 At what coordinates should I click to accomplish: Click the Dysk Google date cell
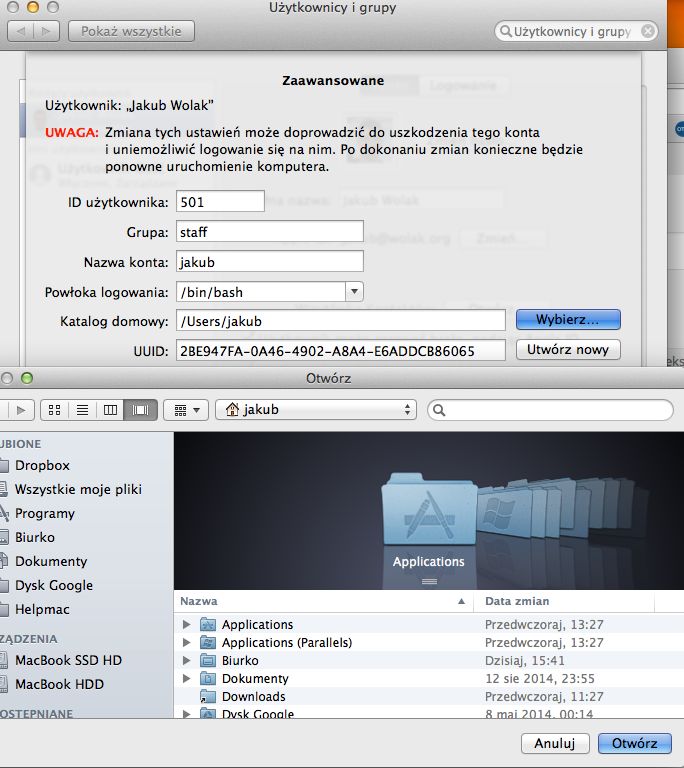pos(539,714)
